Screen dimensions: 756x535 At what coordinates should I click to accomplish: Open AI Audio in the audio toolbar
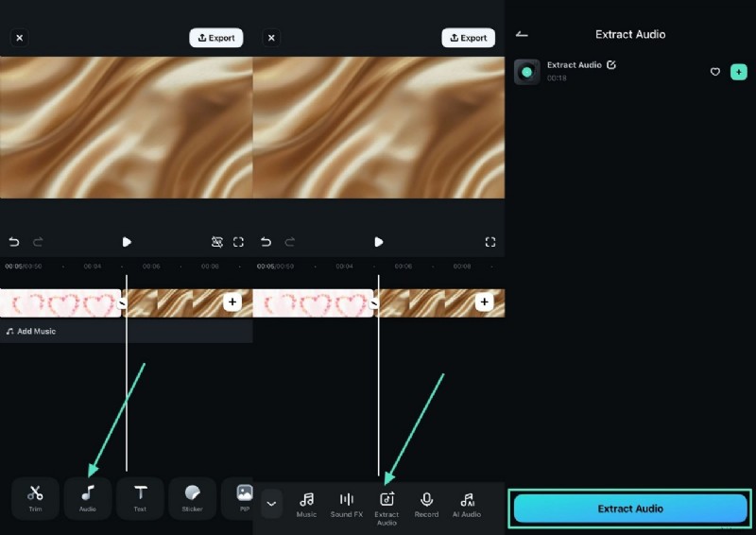467,505
